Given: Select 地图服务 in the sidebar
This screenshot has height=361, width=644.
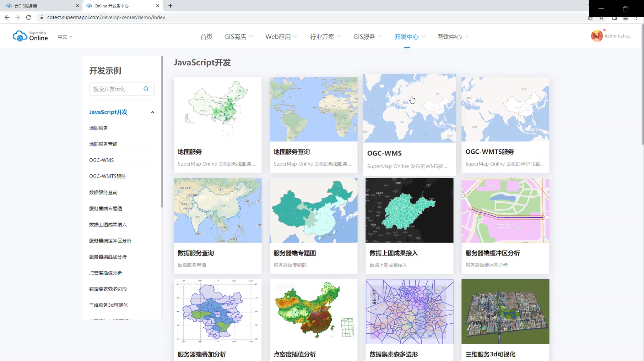Looking at the screenshot, I should 98,128.
